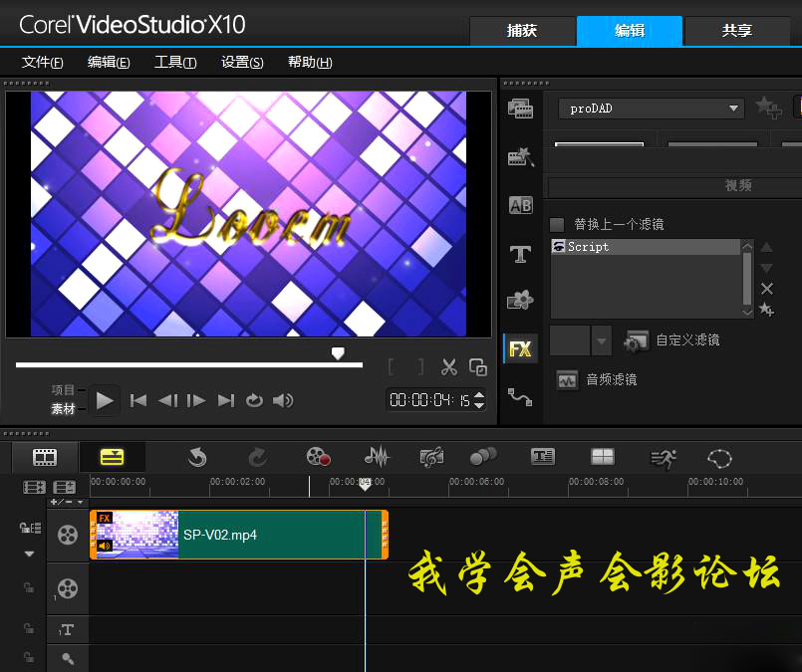Switch to Storyboard view
The width and height of the screenshot is (802, 672).
(45, 457)
